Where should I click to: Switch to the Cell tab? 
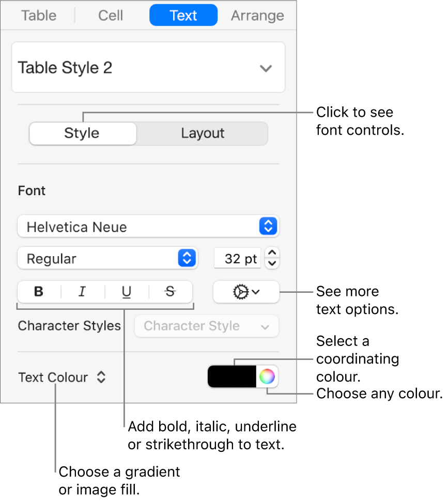click(x=111, y=15)
